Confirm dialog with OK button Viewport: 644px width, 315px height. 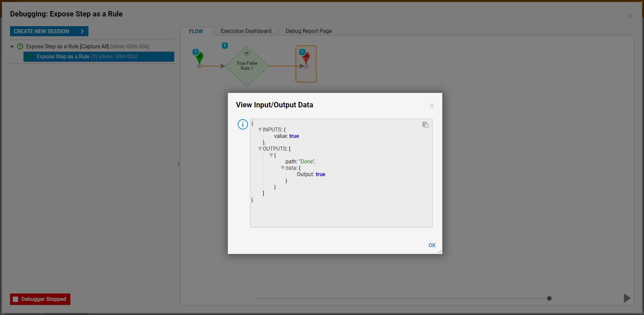(432, 245)
